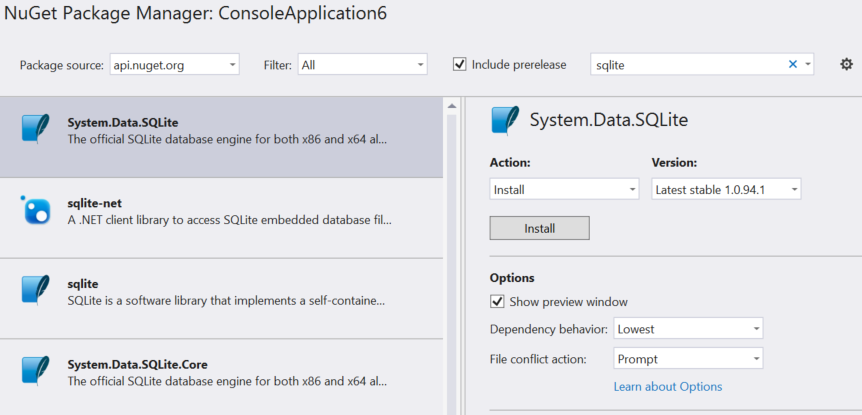Viewport: 862px width, 415px height.
Task: Click the System.Data.SQLite title in details pane
Action: click(x=609, y=120)
